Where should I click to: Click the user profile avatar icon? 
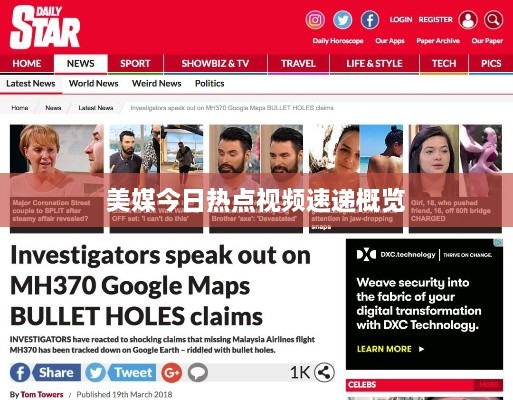click(x=468, y=20)
